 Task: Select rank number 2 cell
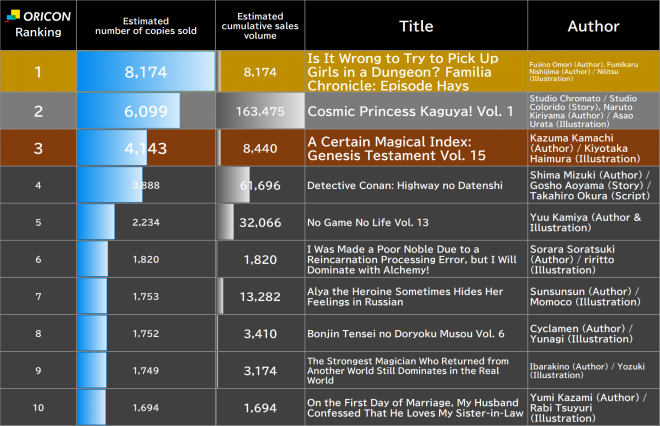[x=38, y=111]
